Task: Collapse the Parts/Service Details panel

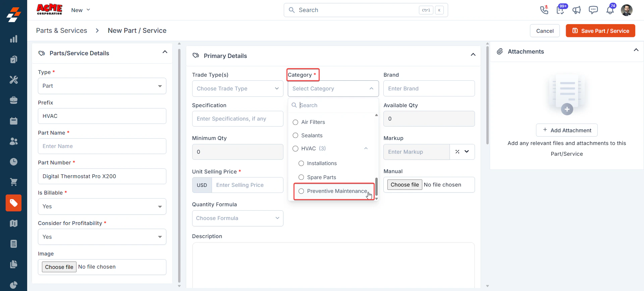Action: pyautogui.click(x=165, y=52)
